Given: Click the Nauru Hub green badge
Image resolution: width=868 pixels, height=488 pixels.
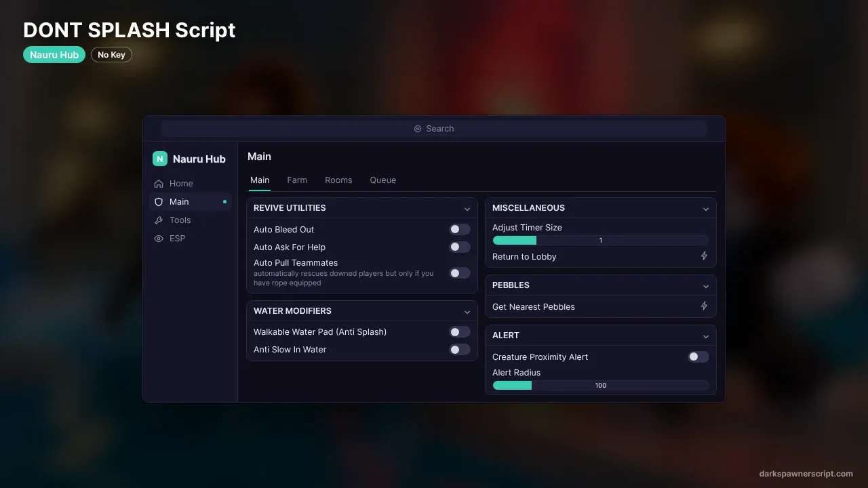Looking at the screenshot, I should pyautogui.click(x=54, y=55).
